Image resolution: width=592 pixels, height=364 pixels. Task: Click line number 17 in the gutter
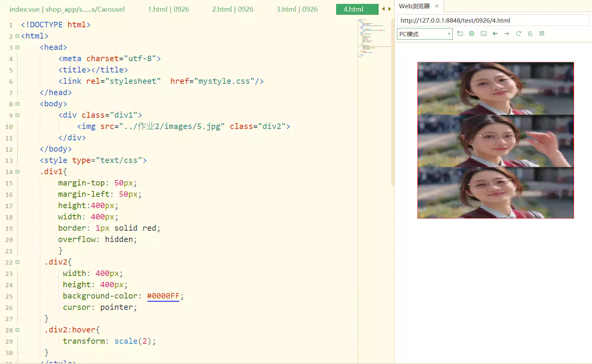point(9,206)
